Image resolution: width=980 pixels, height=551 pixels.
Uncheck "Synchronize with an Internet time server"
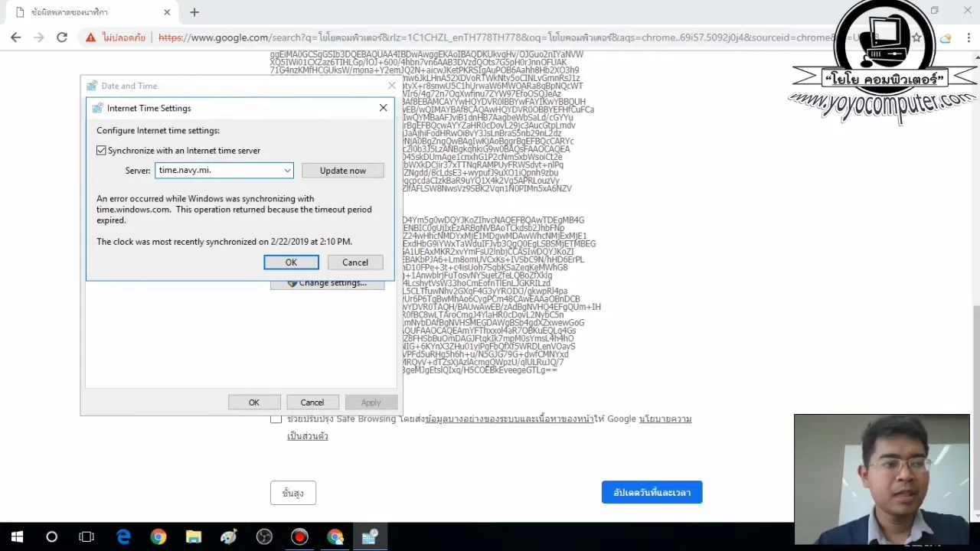(x=101, y=150)
